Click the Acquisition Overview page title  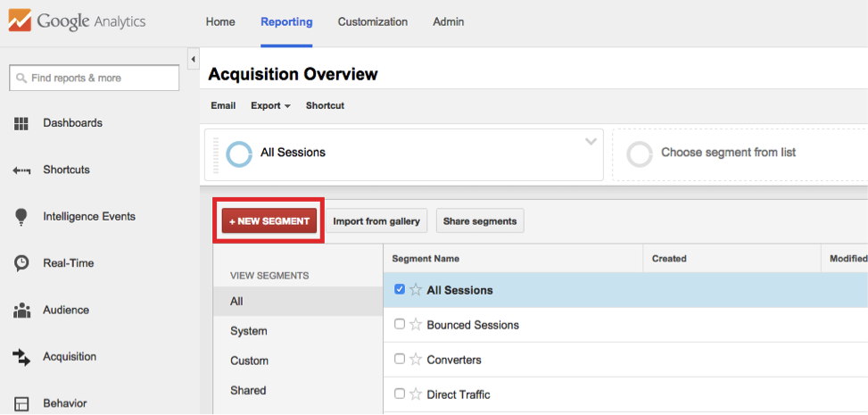point(293,74)
